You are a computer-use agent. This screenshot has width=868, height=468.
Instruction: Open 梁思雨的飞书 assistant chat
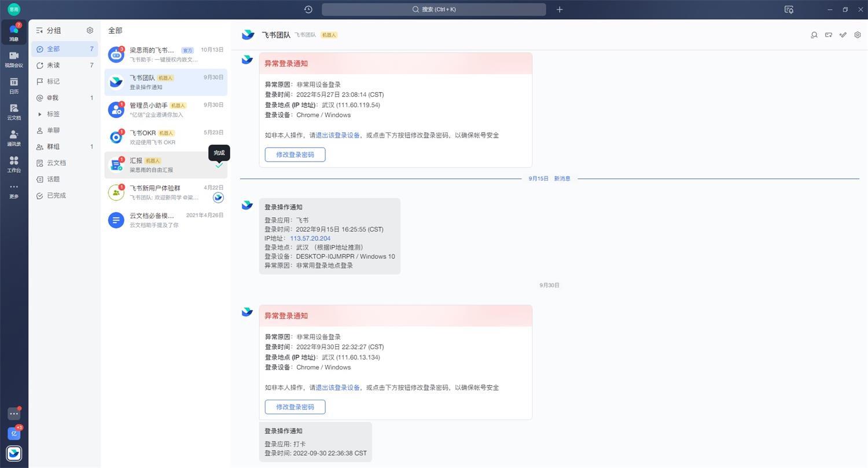[x=165, y=54]
